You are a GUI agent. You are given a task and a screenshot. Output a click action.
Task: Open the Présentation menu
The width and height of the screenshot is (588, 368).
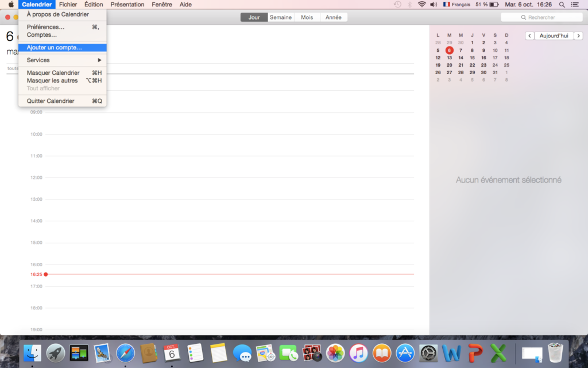[x=127, y=5]
